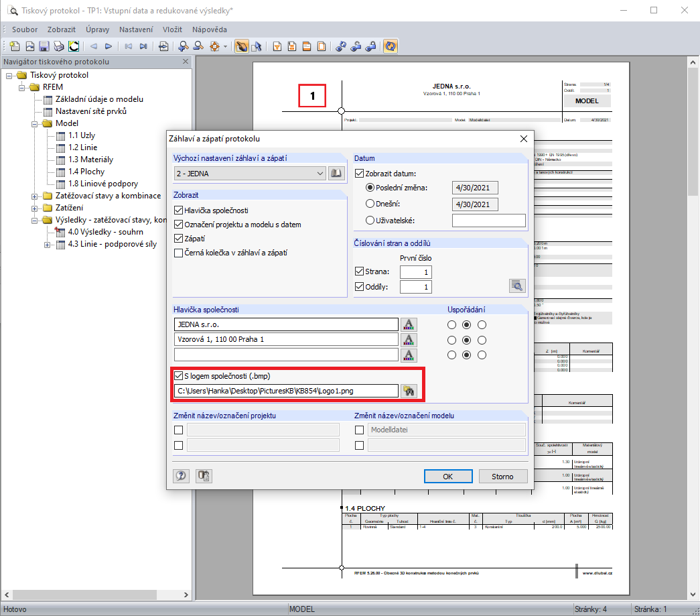Click the zoom out magnifier icon
The image size is (700, 616).
[x=198, y=46]
